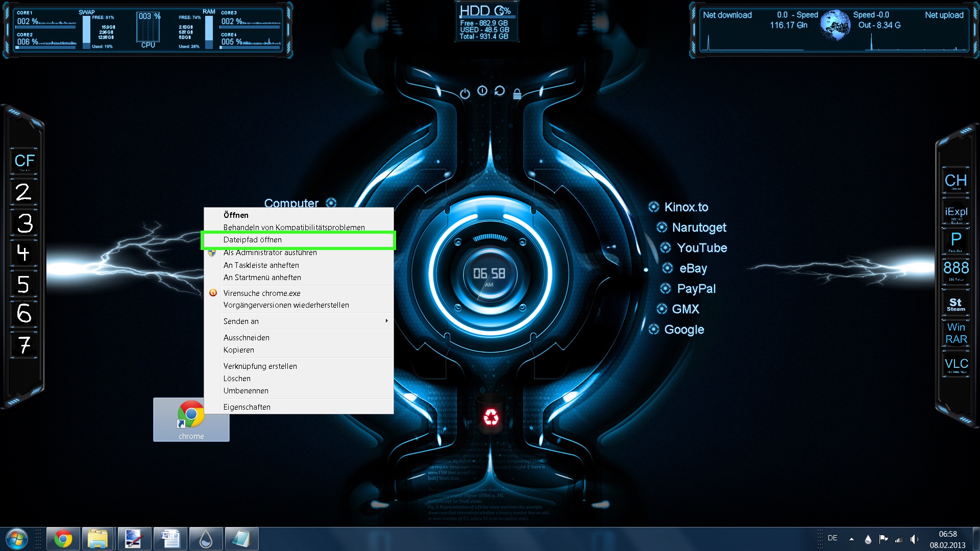Choose 'Verknüpfung erstellen'
The width and height of the screenshot is (980, 551).
(x=299, y=366)
